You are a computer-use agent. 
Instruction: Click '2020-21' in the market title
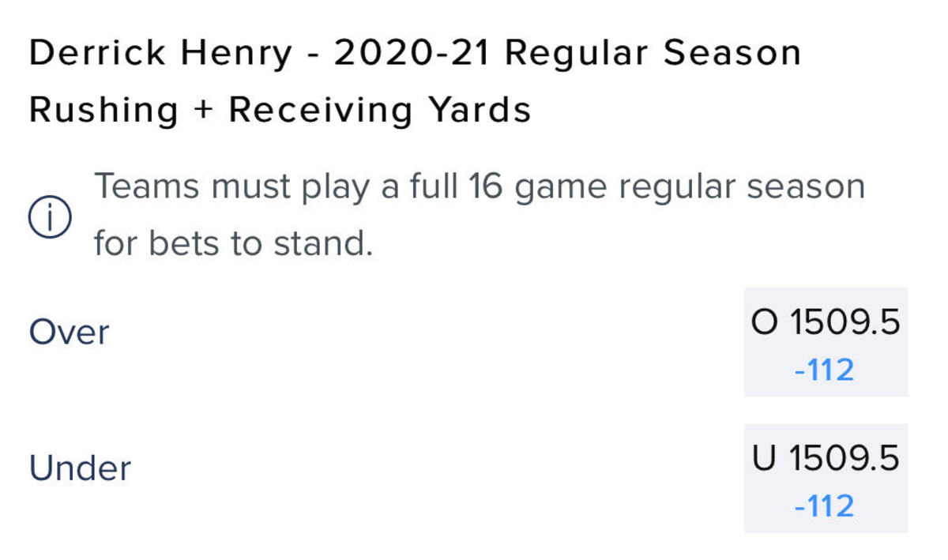click(x=412, y=54)
